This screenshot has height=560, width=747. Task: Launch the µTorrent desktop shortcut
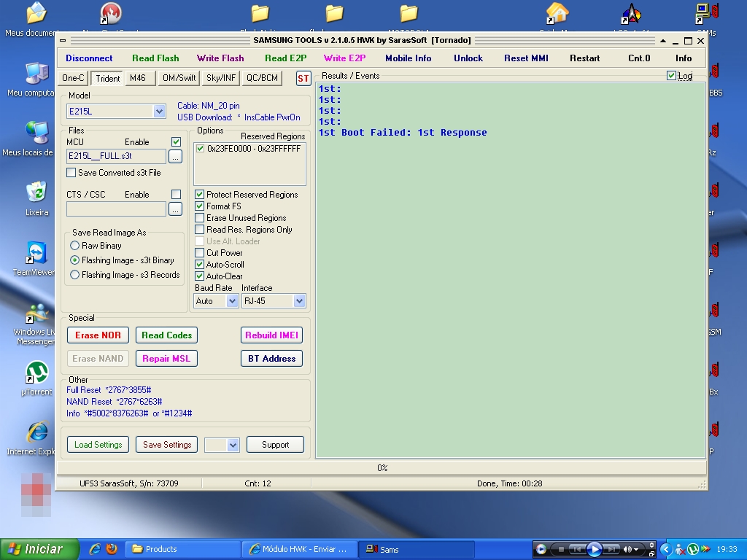tap(36, 373)
